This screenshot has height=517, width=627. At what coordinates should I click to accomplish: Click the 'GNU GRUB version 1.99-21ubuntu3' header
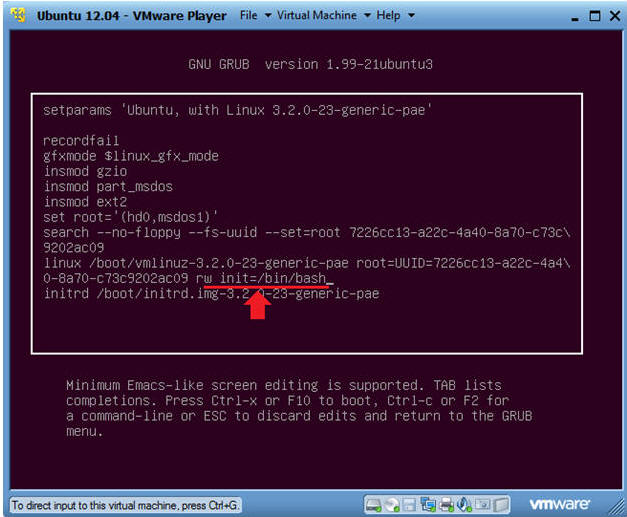tap(310, 64)
